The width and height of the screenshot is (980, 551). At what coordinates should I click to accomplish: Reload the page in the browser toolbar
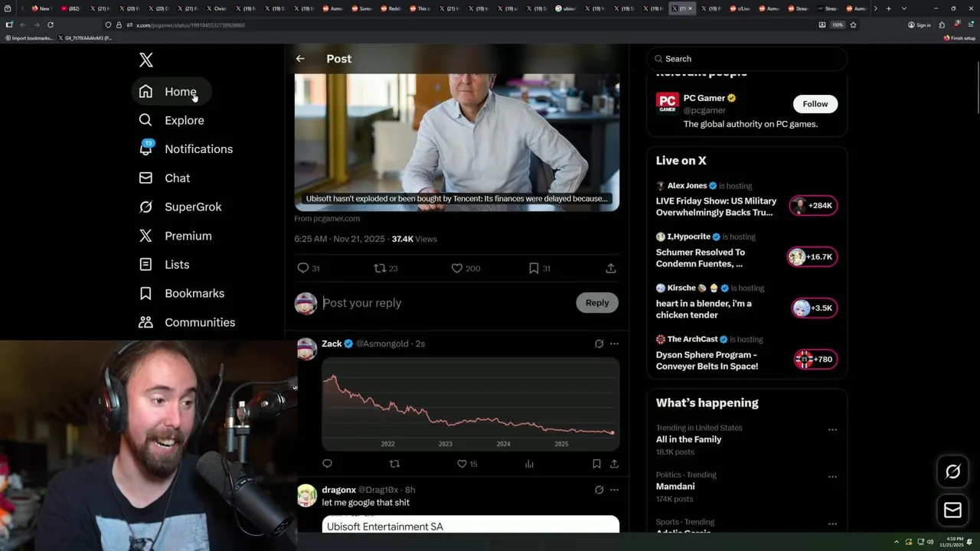pyautogui.click(x=51, y=24)
